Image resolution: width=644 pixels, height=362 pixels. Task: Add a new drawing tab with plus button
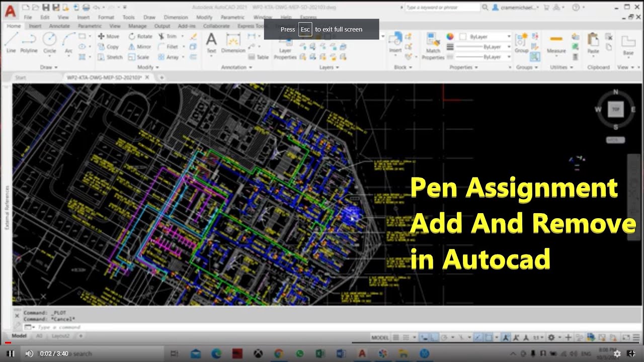162,77
